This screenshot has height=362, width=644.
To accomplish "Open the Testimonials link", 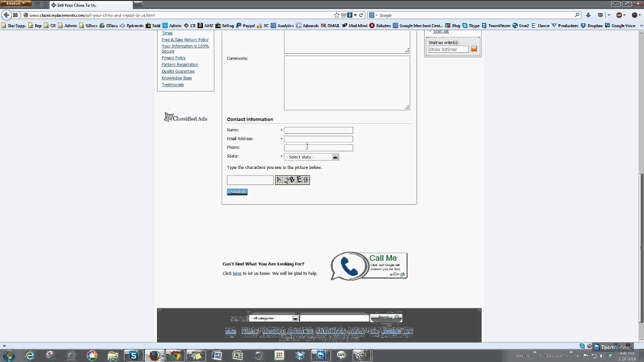I will click(x=173, y=84).
